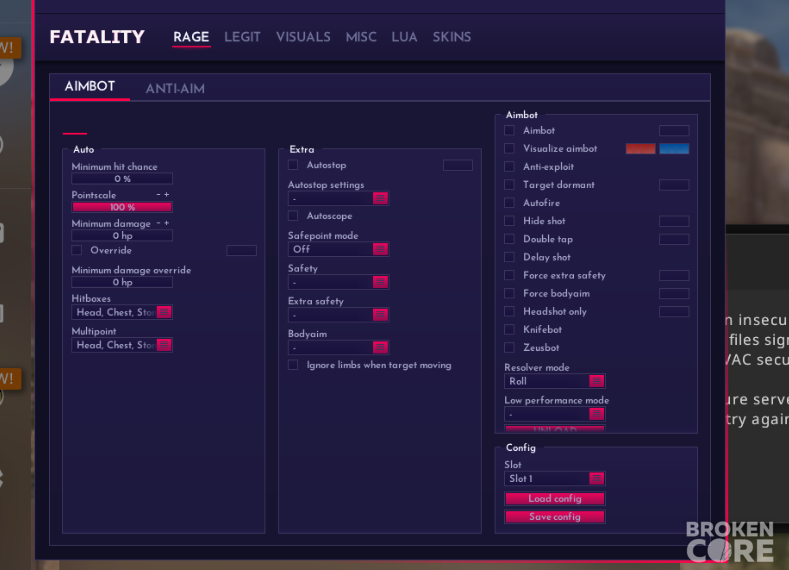Enable Autofire checkbox
Image resolution: width=789 pixels, height=570 pixels.
(x=509, y=203)
